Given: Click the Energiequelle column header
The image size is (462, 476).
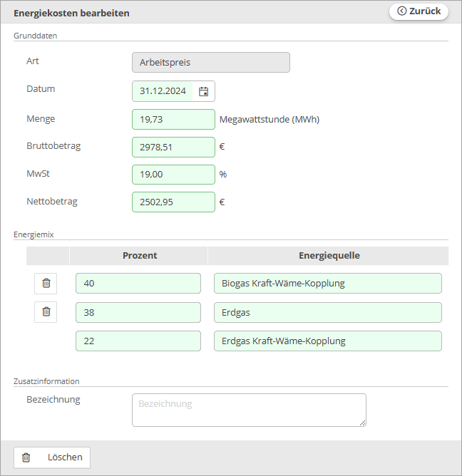Looking at the screenshot, I should pyautogui.click(x=329, y=256).
